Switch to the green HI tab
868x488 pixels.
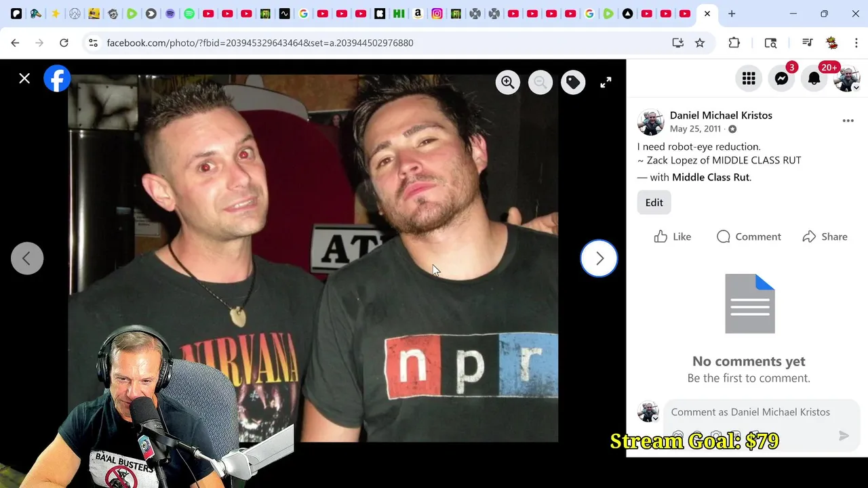(399, 14)
